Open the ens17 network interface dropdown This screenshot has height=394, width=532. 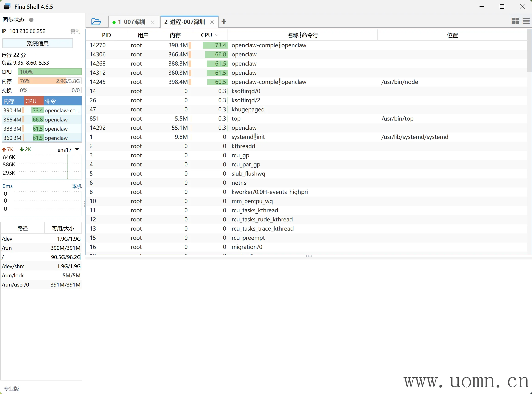77,149
